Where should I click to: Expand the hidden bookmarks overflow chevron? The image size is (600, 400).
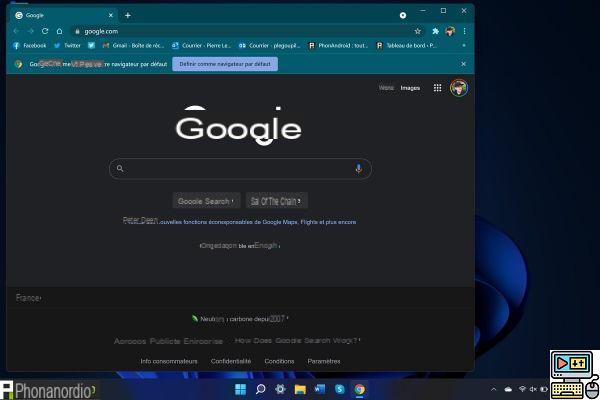(464, 46)
